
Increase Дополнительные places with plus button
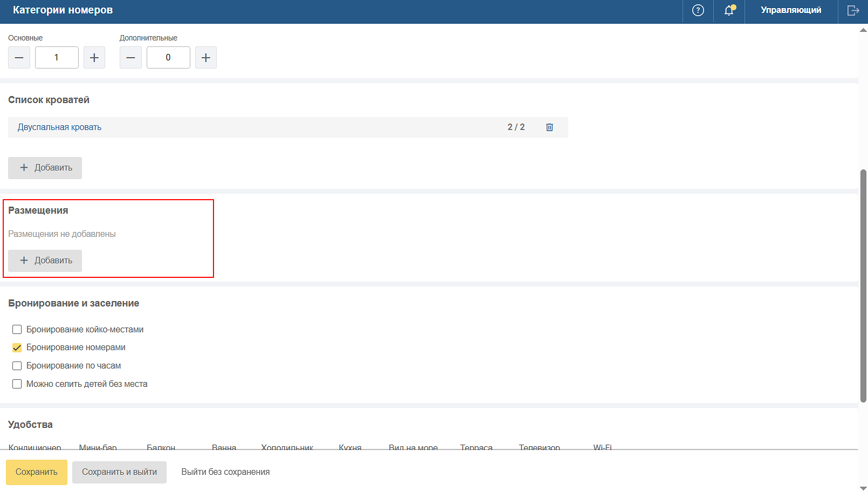coord(205,57)
